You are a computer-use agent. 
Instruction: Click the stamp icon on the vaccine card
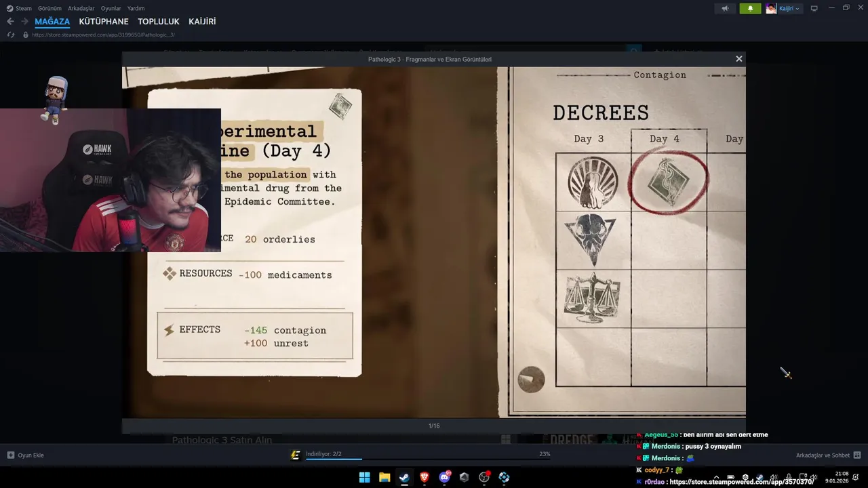pyautogui.click(x=340, y=106)
